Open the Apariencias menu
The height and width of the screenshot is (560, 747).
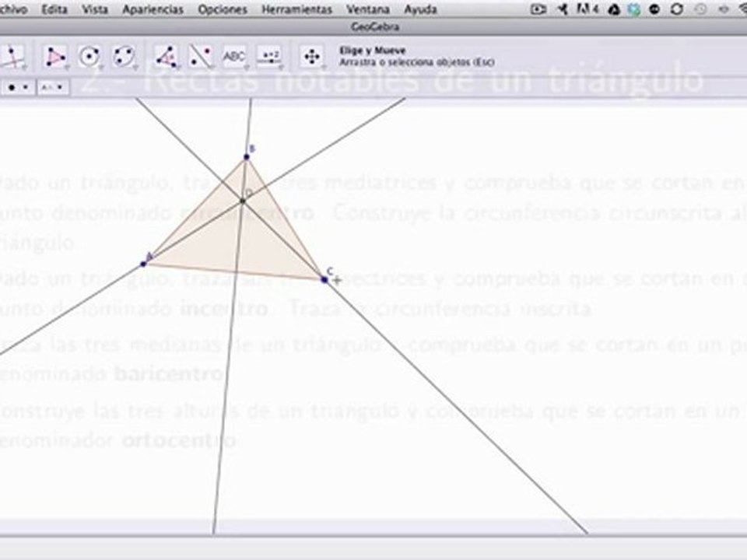tap(153, 9)
